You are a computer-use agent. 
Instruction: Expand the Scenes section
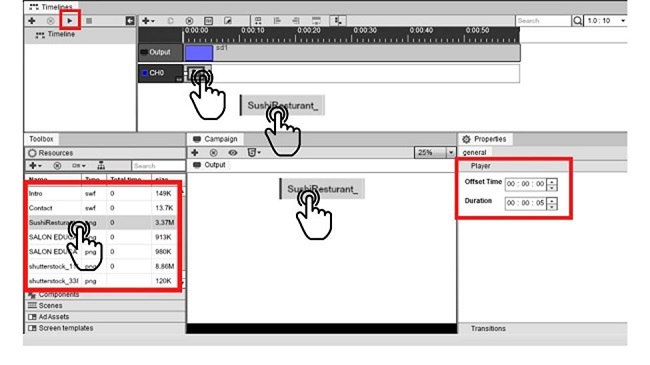(x=105, y=306)
